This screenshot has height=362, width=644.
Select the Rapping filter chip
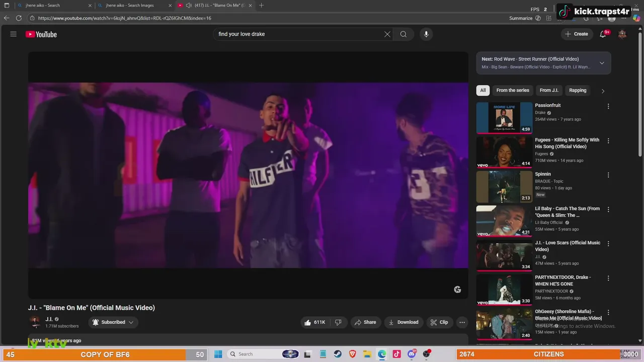tap(578, 90)
